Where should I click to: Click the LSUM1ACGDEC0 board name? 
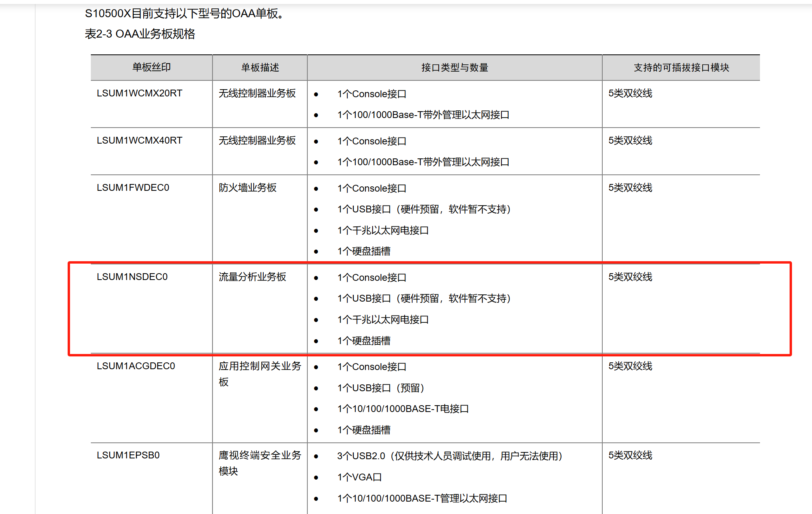(136, 366)
